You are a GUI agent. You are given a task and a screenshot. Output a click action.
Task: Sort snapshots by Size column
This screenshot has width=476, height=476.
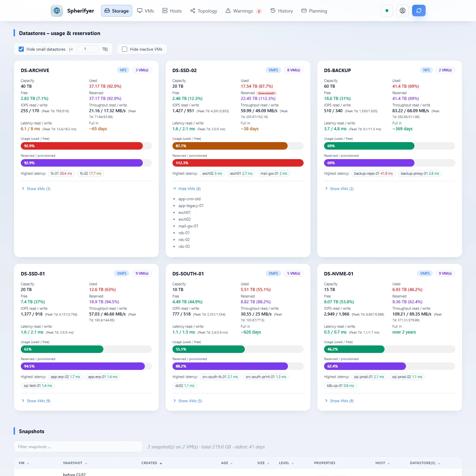(x=263, y=463)
